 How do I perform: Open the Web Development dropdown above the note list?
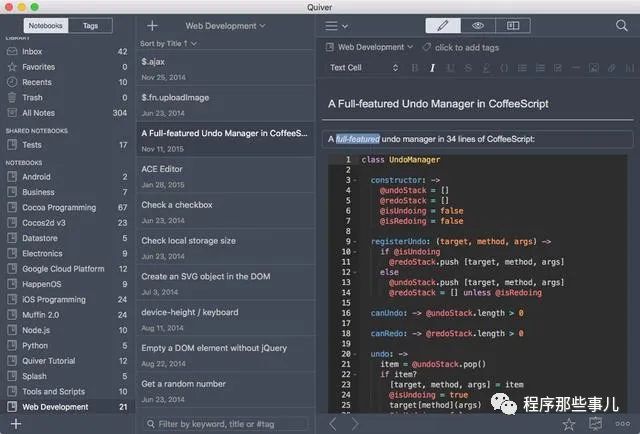click(225, 26)
